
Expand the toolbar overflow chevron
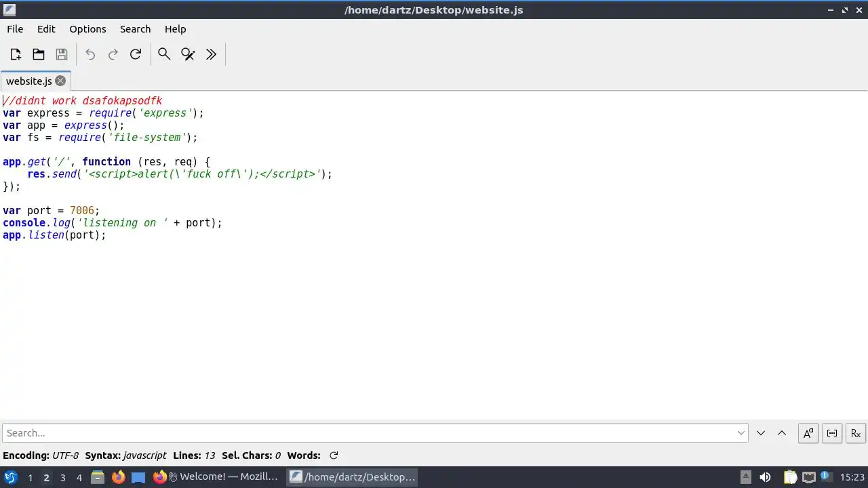(x=211, y=54)
